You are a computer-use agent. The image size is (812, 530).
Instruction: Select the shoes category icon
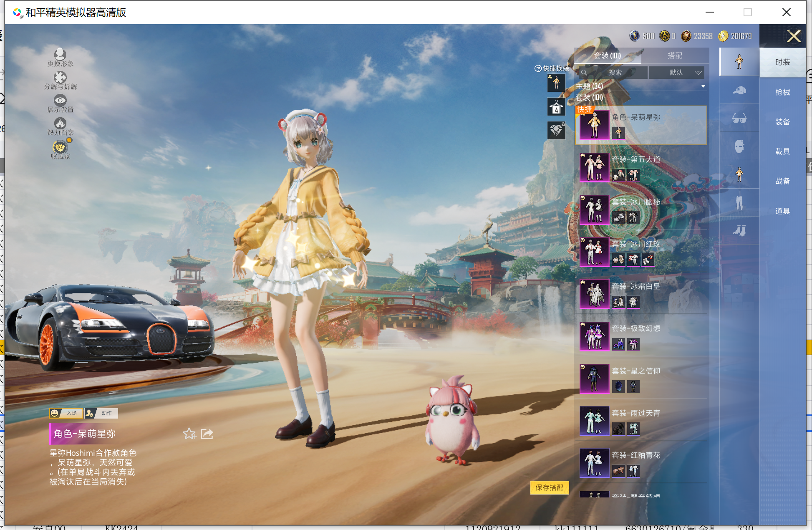pyautogui.click(x=739, y=231)
